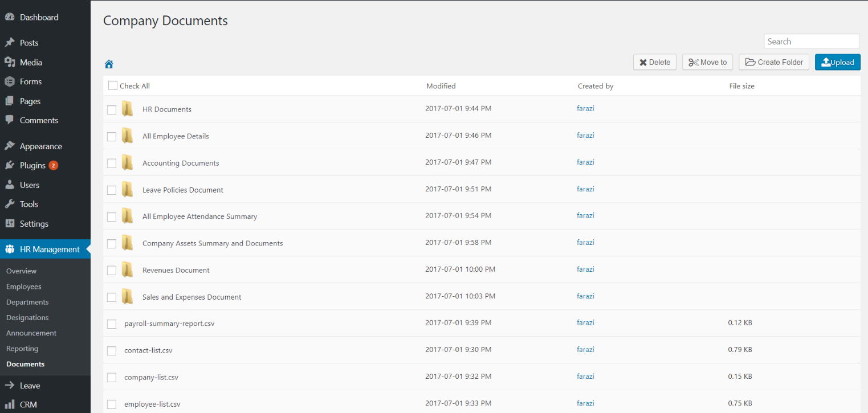
Task: Click the CRM chart icon in sidebar
Action: [x=10, y=404]
